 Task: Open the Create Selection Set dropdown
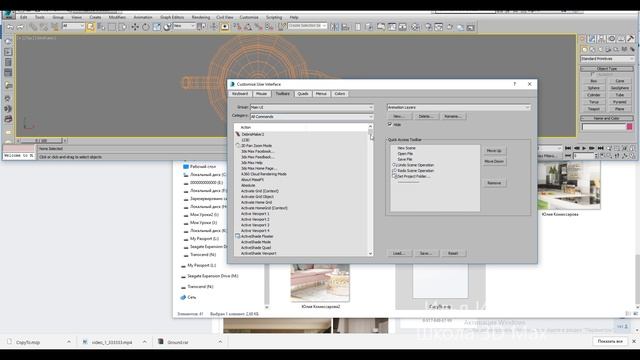(307, 26)
